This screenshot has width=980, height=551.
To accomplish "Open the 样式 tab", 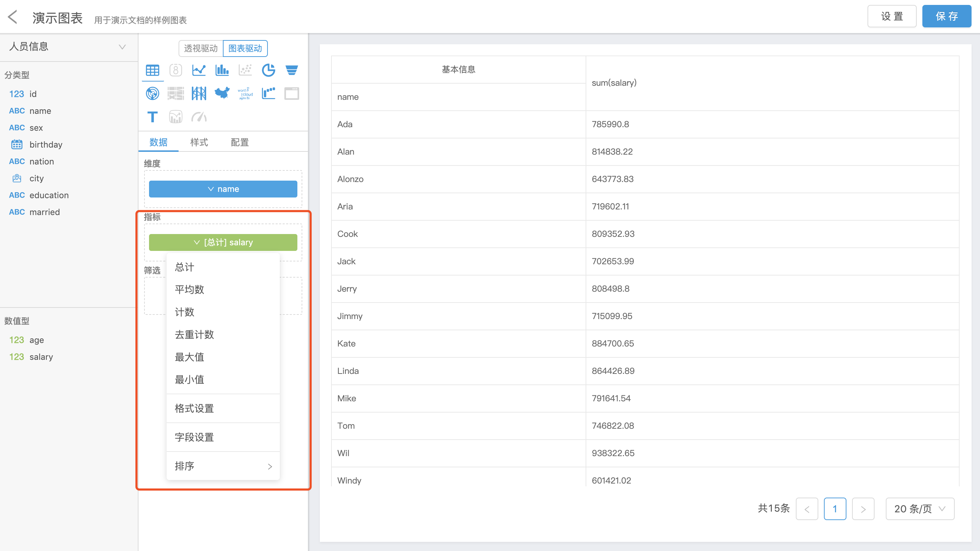I will 199,142.
